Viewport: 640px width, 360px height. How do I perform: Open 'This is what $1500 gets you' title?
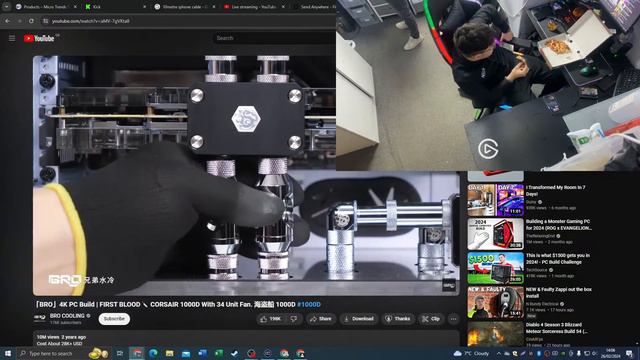point(558,258)
